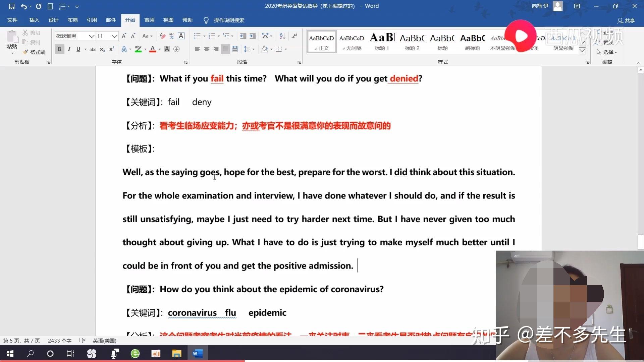Justify the paragraph text
The width and height of the screenshot is (644, 362).
point(225,49)
